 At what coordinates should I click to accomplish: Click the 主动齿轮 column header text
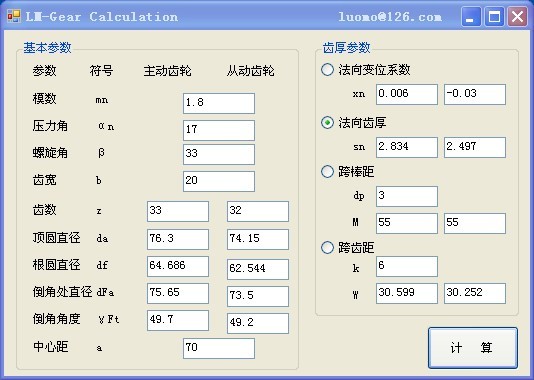tap(167, 71)
